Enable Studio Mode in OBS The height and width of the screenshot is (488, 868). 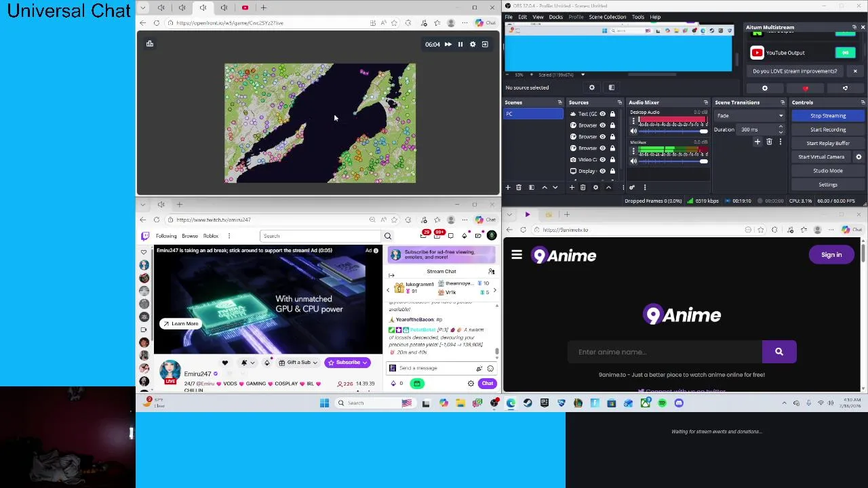[x=828, y=171]
